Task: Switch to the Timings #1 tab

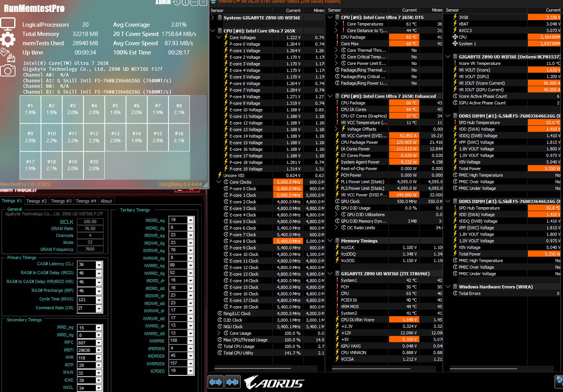Action: pos(12,201)
